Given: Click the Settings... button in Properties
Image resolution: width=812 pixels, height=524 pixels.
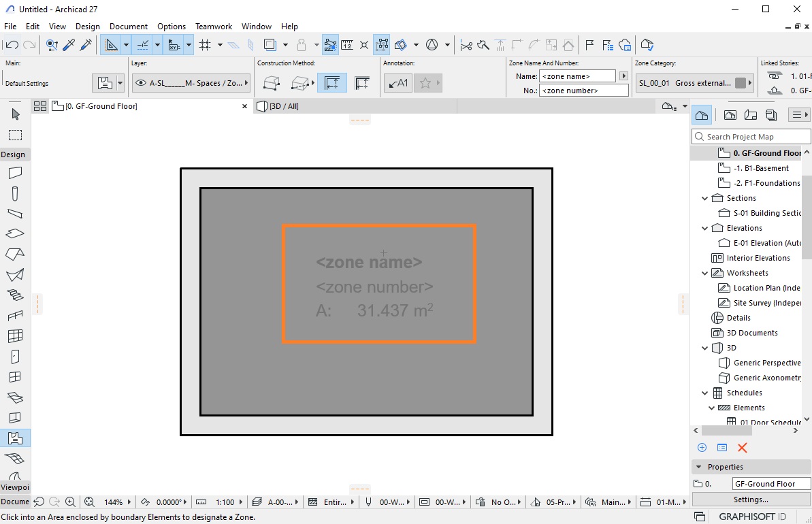Looking at the screenshot, I should [751, 500].
